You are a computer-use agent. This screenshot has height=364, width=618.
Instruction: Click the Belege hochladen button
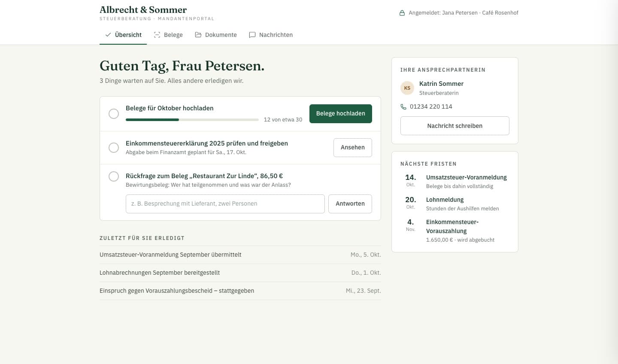pos(341,114)
